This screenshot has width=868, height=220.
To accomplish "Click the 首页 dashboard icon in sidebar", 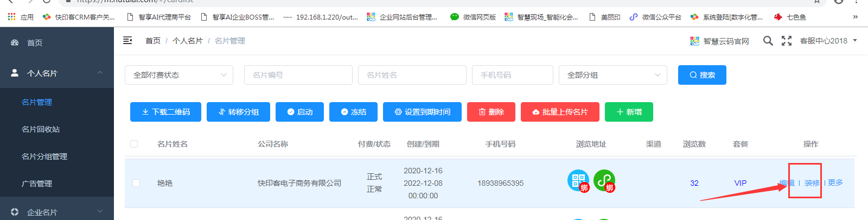I will (x=15, y=42).
